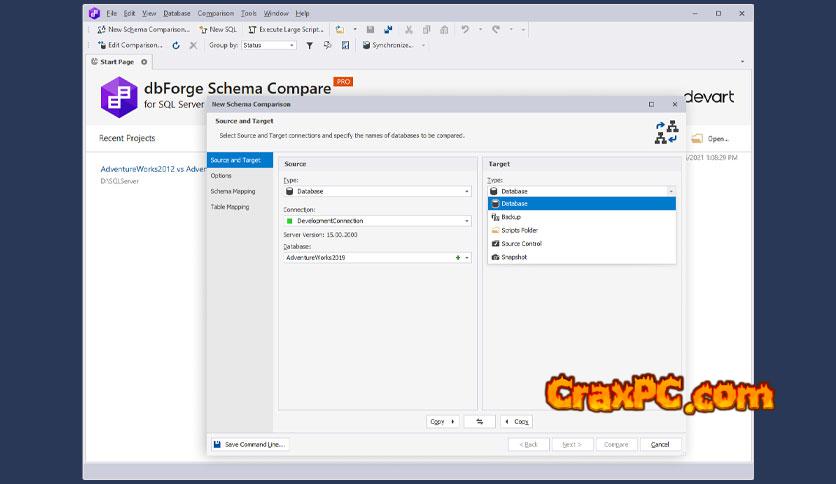Click the Paste toolbar icon
This screenshot has height=484, width=836.
(444, 30)
